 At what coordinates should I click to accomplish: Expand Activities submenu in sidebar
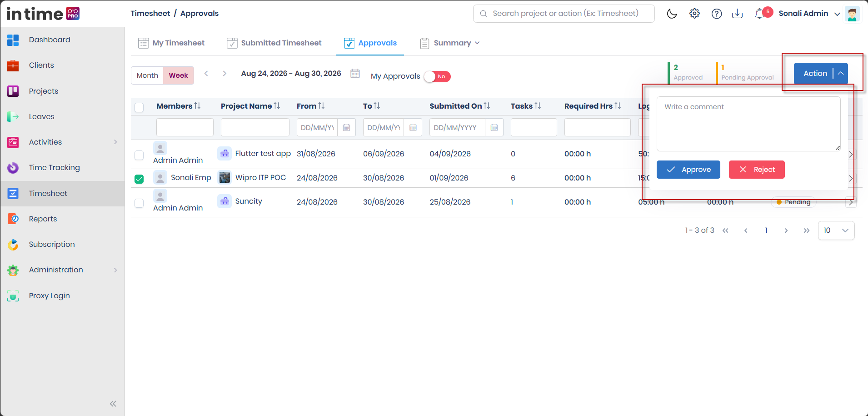click(115, 142)
